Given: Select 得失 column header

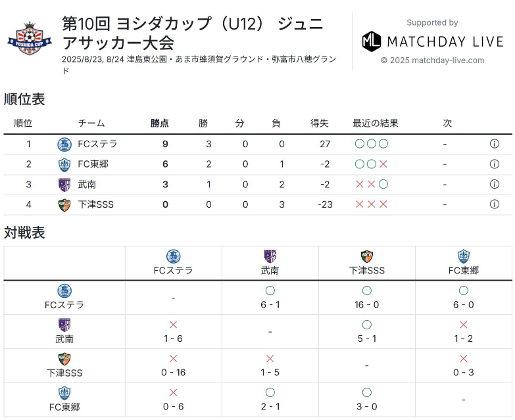Looking at the screenshot, I should click(x=319, y=123).
